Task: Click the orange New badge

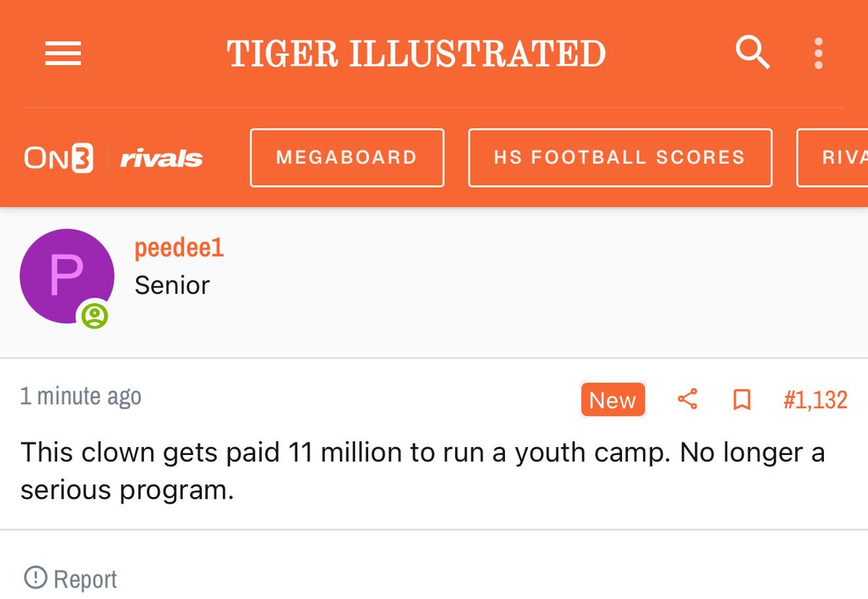Action: [x=613, y=400]
